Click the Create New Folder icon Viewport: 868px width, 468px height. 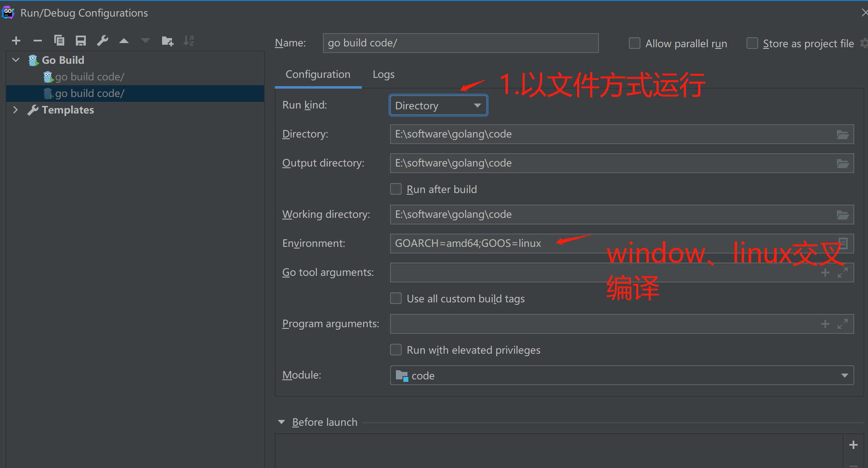pyautogui.click(x=167, y=41)
